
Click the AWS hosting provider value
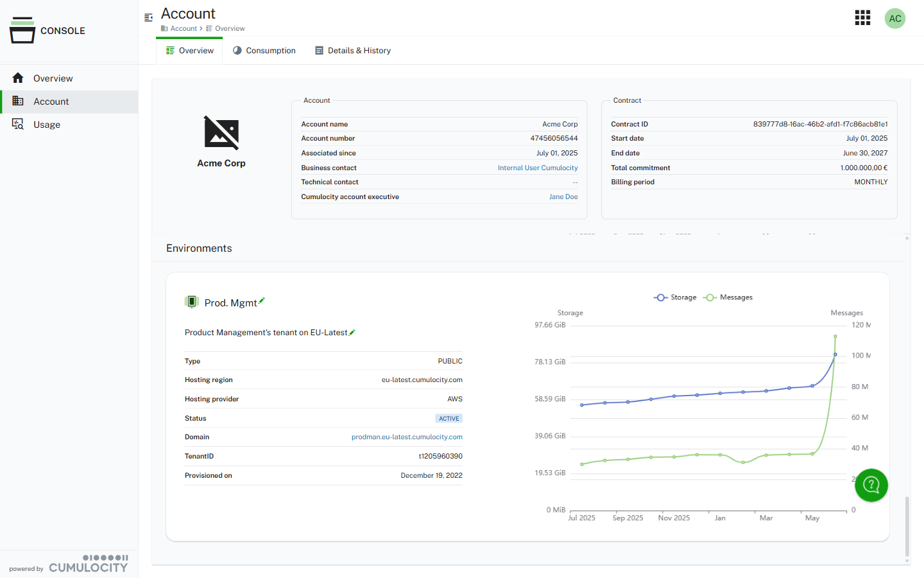click(455, 399)
